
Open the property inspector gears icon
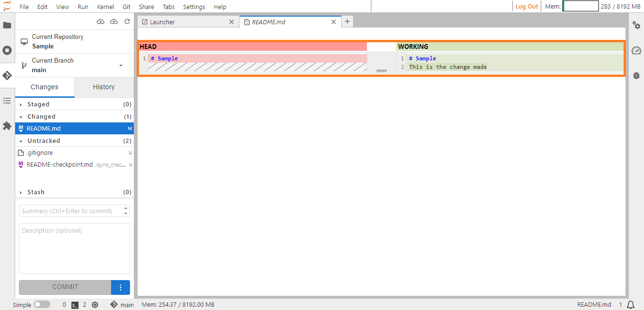[x=636, y=25]
